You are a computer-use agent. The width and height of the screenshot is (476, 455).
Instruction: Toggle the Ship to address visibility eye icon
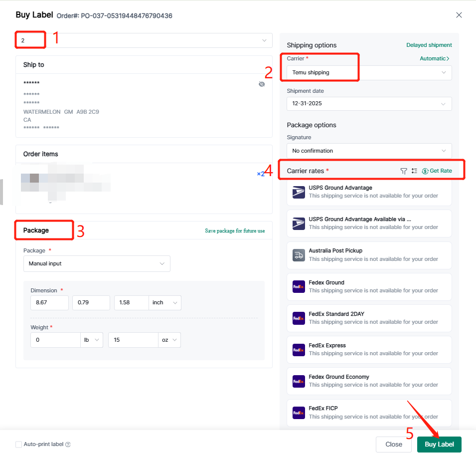pos(262,84)
